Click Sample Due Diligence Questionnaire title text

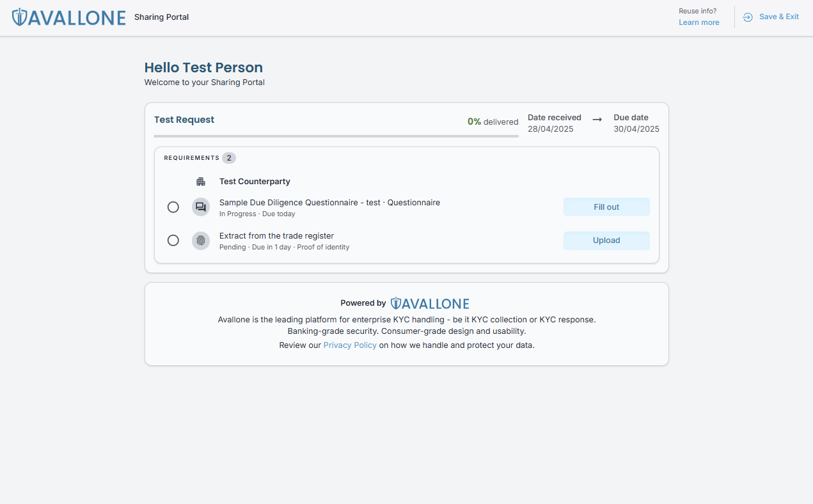click(x=329, y=203)
